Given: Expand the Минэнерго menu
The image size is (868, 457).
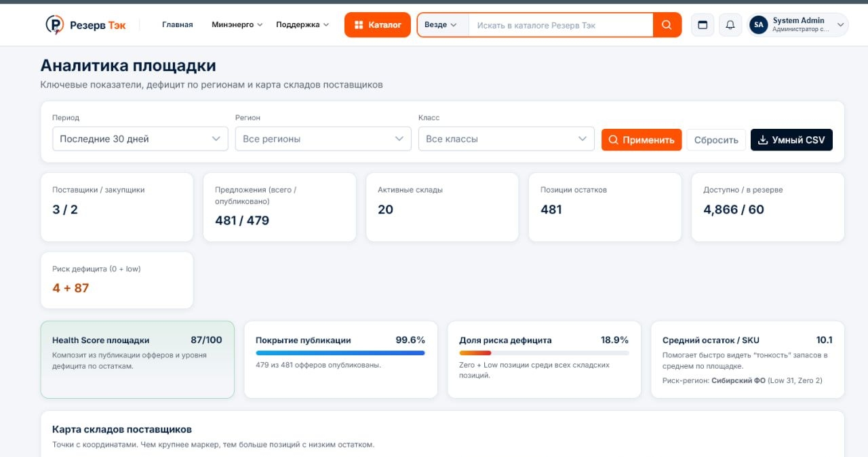Looking at the screenshot, I should 237,24.
